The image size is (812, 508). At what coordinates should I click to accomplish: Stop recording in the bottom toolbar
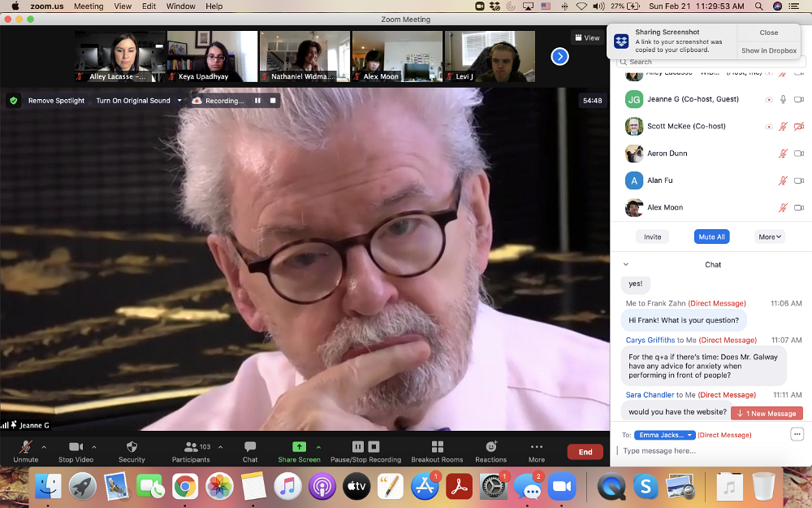click(x=374, y=447)
